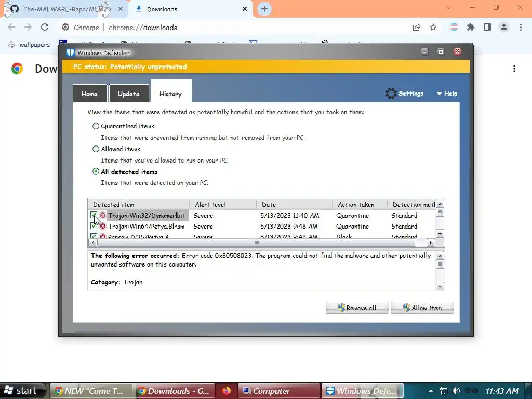This screenshot has height=399, width=532.
Task: Open a new Chrome tab
Action: tap(264, 9)
